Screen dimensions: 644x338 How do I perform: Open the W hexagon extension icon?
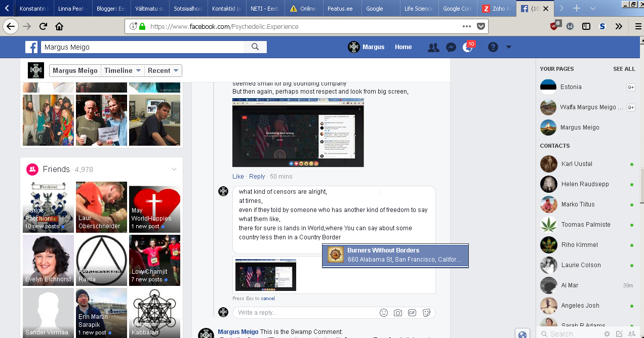click(570, 26)
